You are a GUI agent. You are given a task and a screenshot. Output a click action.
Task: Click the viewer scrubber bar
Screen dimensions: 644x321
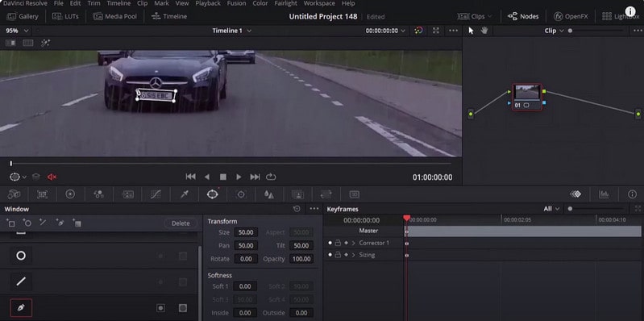click(231, 164)
